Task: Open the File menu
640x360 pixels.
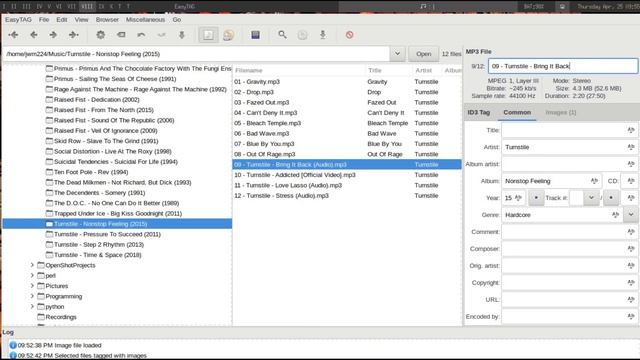Action: tap(44, 20)
